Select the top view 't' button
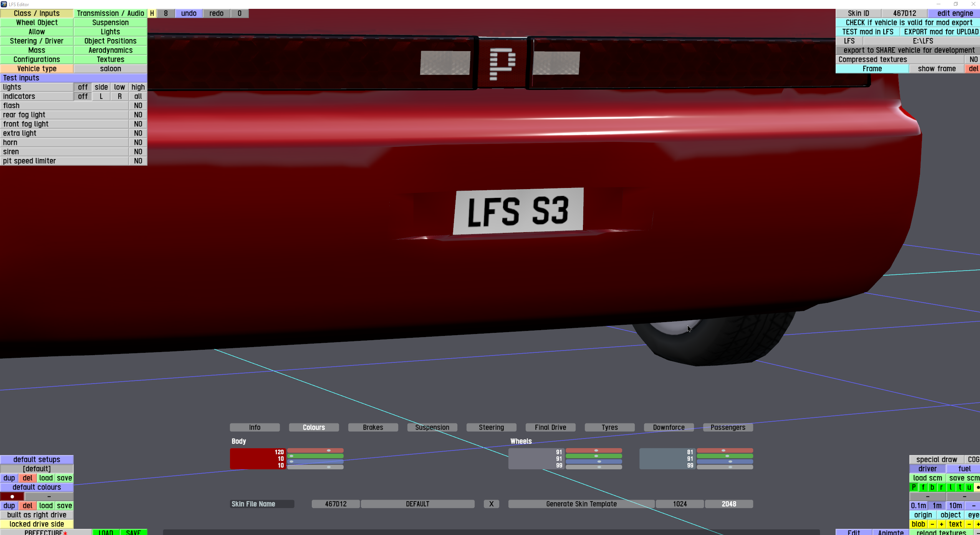 [x=960, y=487]
